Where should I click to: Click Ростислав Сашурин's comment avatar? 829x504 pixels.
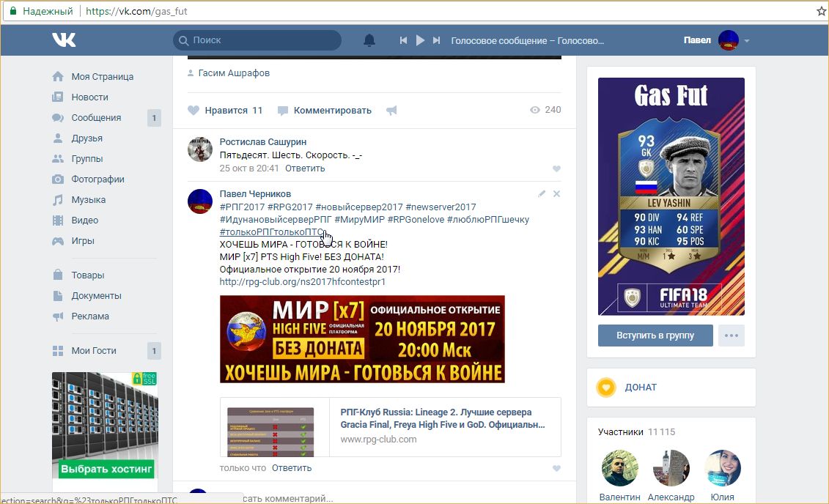pos(200,149)
